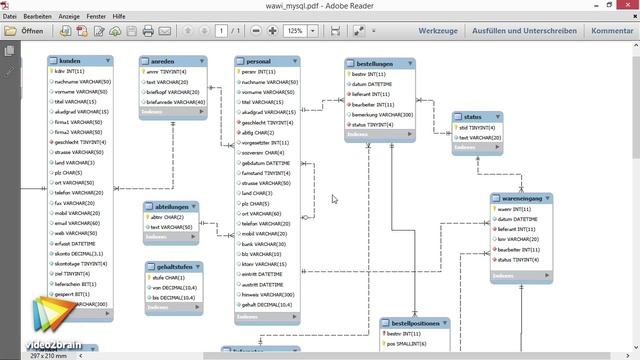
Task: Click abtnr CHAR(2) in abteilungen table
Action: [x=167, y=217]
